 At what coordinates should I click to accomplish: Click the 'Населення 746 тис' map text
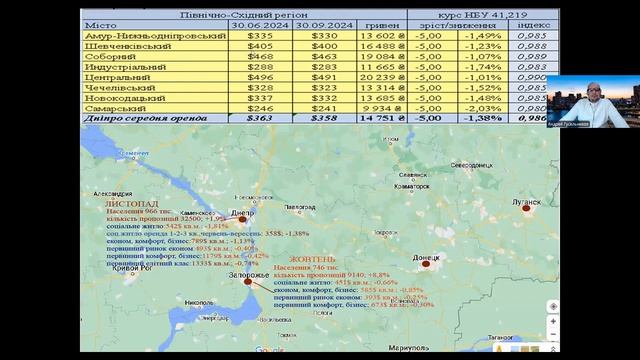coord(306,268)
